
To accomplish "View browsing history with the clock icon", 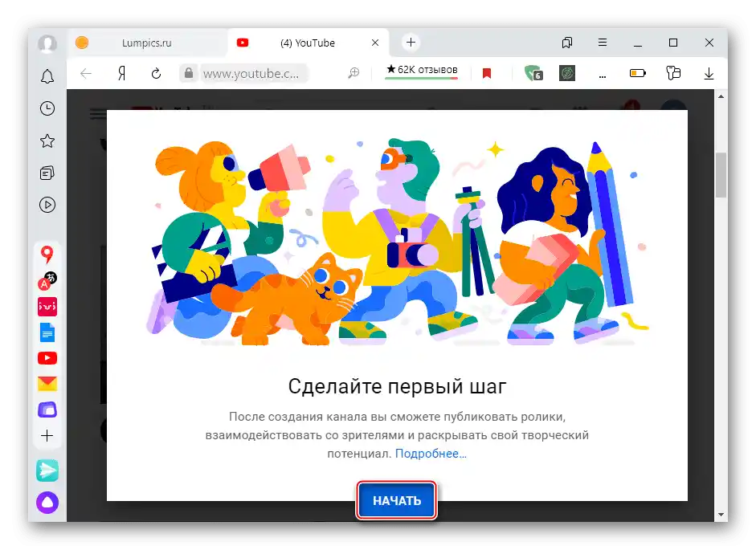I will tap(47, 108).
